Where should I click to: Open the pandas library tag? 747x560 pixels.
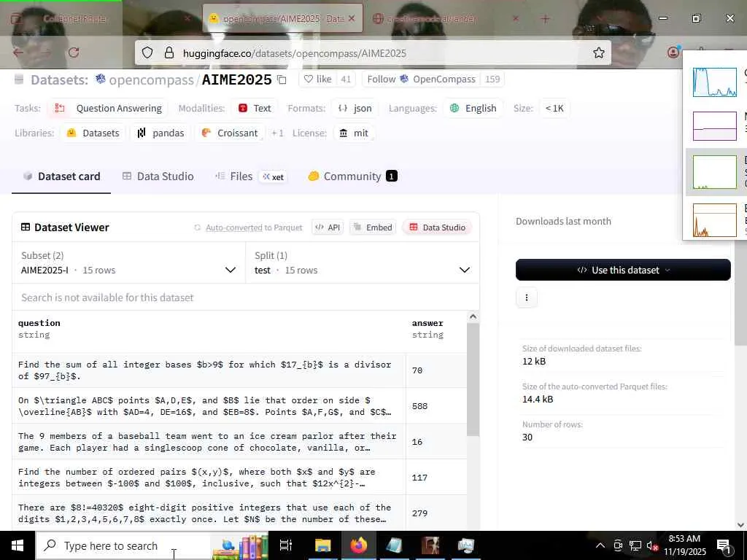tap(160, 133)
